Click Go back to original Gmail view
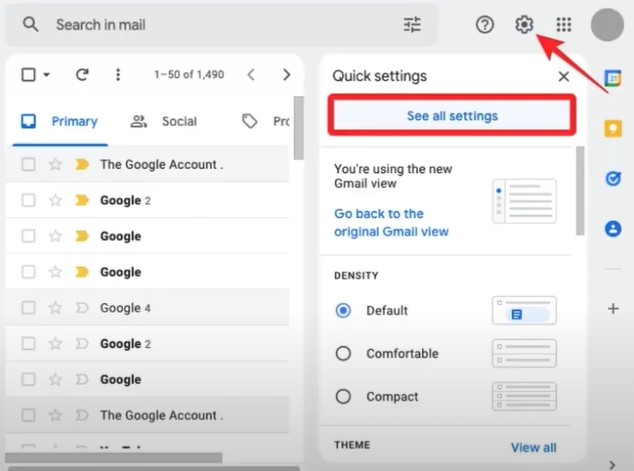Image resolution: width=634 pixels, height=471 pixels. coord(391,222)
